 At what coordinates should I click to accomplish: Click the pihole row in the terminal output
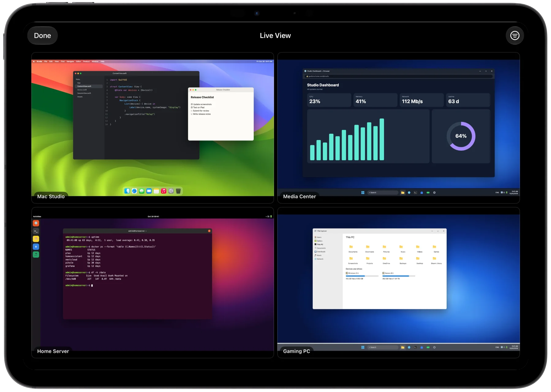[83, 263]
